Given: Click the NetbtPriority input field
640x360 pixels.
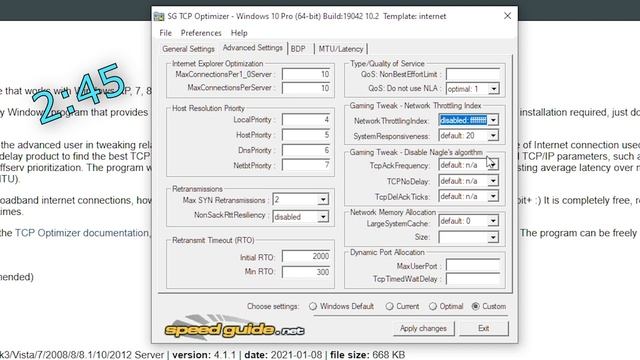Looking at the screenshot, I should coord(306,165).
